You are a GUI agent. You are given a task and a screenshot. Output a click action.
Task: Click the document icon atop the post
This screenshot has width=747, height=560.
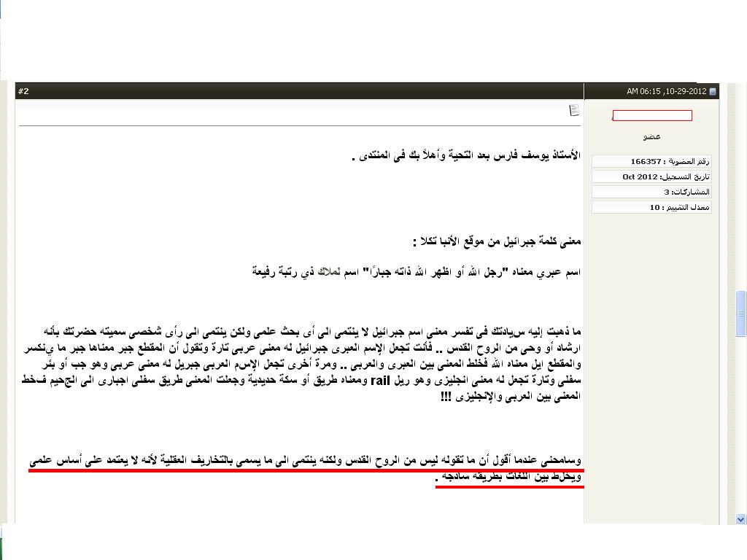[x=574, y=110]
